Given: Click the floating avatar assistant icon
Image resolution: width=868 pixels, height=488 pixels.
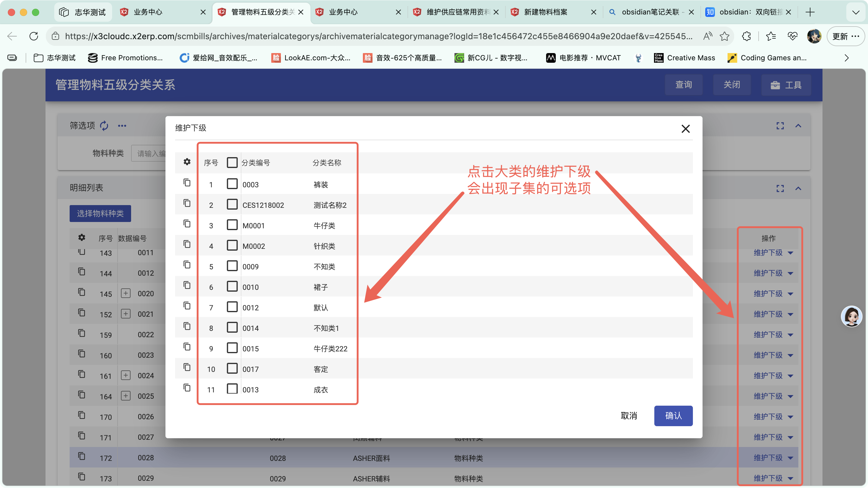Looking at the screenshot, I should click(851, 317).
